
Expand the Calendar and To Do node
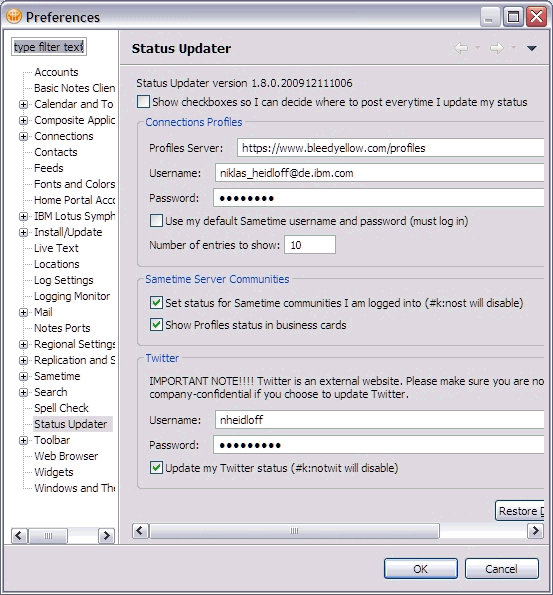tap(24, 104)
